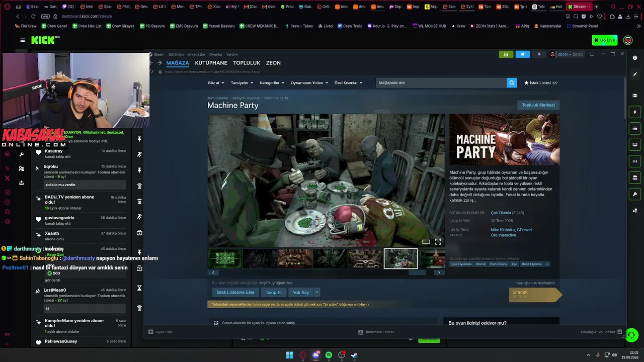Click the Steam friends button in green
The width and height of the screenshot is (644, 362).
[506, 54]
